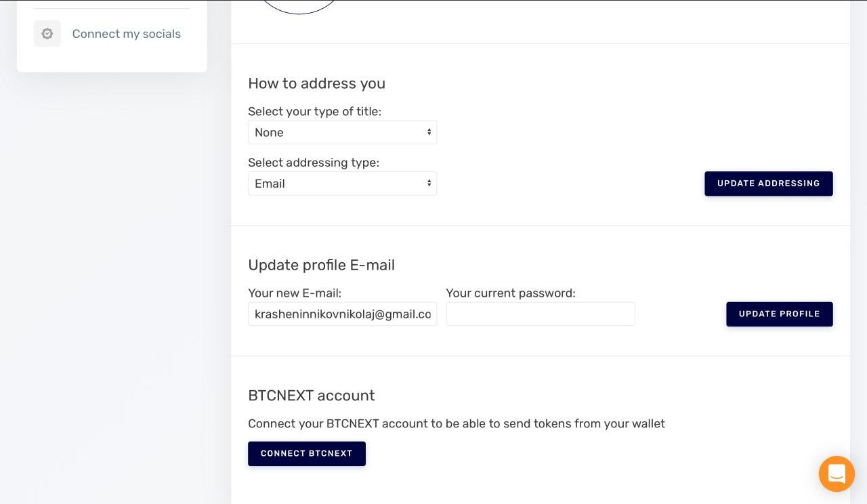
Task: Click the 'Update profile E-mail' heading
Action: [321, 265]
